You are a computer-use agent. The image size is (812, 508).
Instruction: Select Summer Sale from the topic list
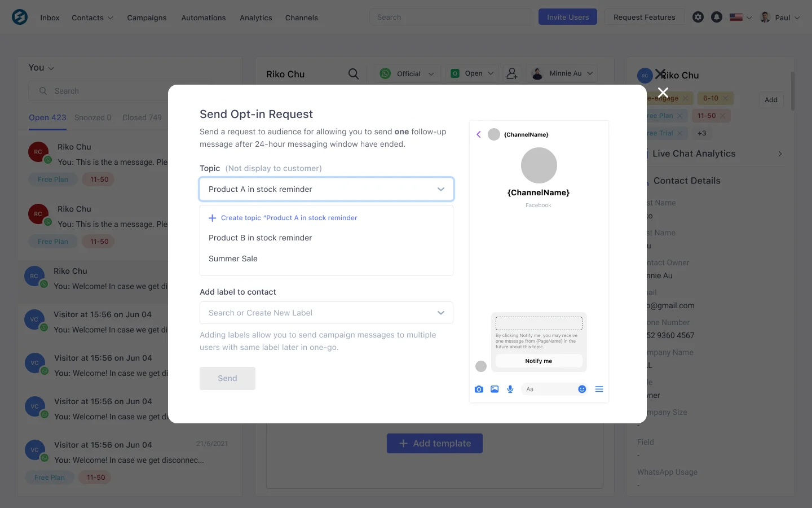pyautogui.click(x=233, y=258)
